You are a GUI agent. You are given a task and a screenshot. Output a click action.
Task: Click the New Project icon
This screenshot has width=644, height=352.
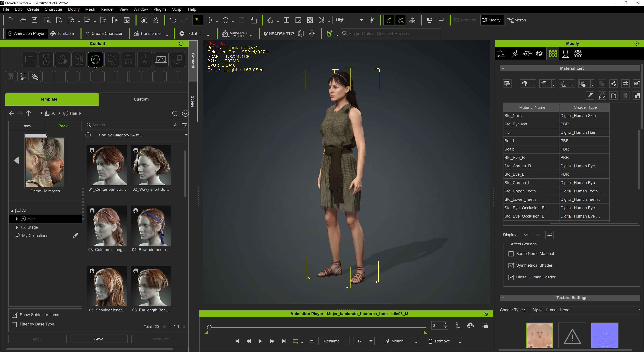pos(11,20)
